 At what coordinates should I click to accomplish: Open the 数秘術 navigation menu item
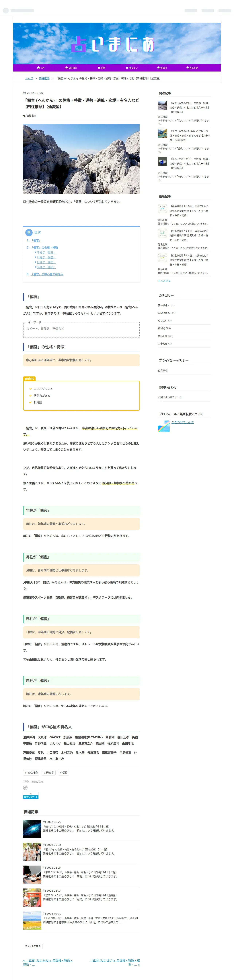pyautogui.click(x=162, y=68)
